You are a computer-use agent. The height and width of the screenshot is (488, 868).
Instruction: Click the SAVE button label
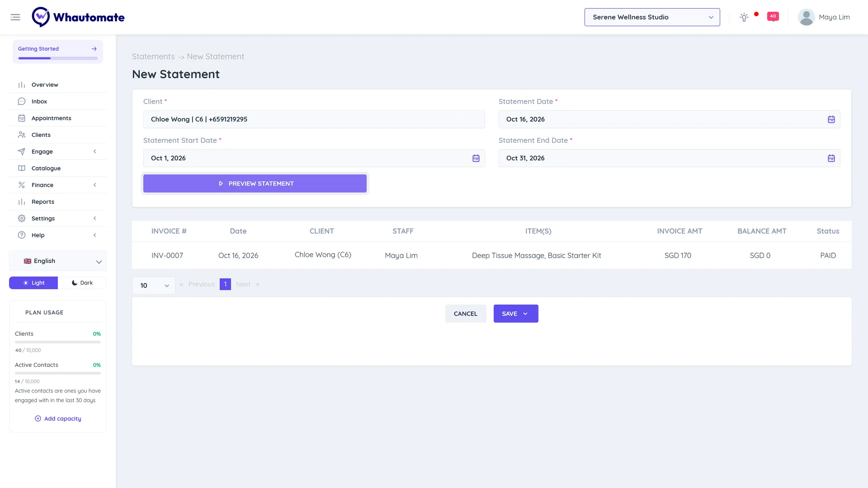tap(509, 314)
